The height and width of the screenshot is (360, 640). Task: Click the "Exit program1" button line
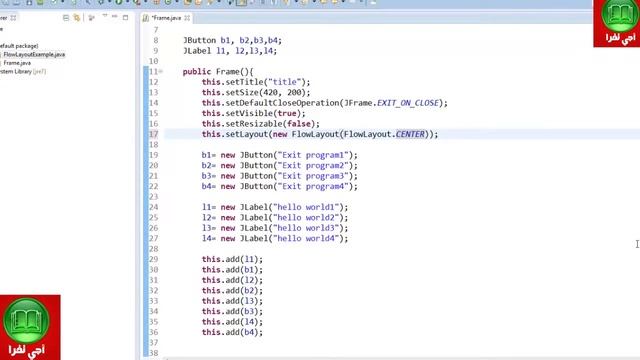tap(280, 155)
